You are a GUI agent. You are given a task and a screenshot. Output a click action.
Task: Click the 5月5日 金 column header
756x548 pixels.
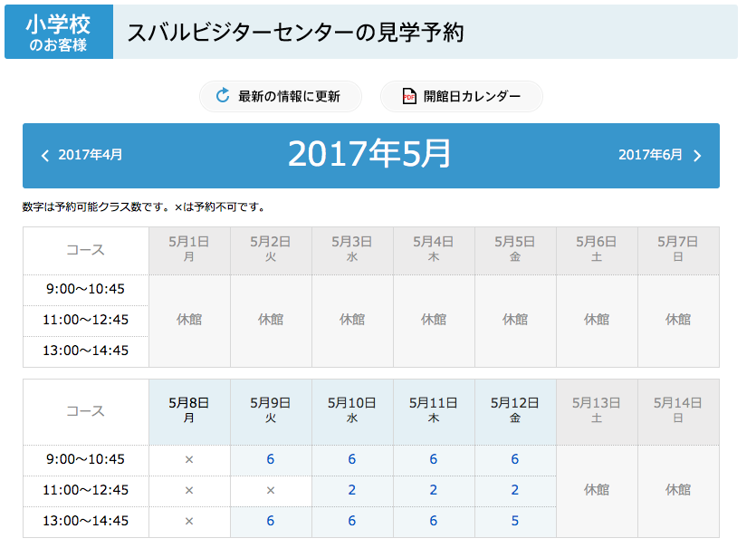click(x=515, y=250)
